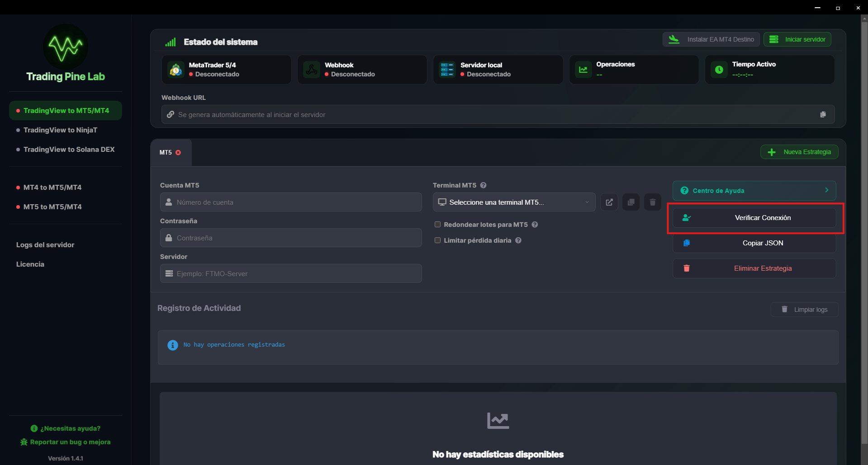Open the Seleccione una terminal MT5 dropdown
Screen dimensions: 868x465
click(513, 202)
